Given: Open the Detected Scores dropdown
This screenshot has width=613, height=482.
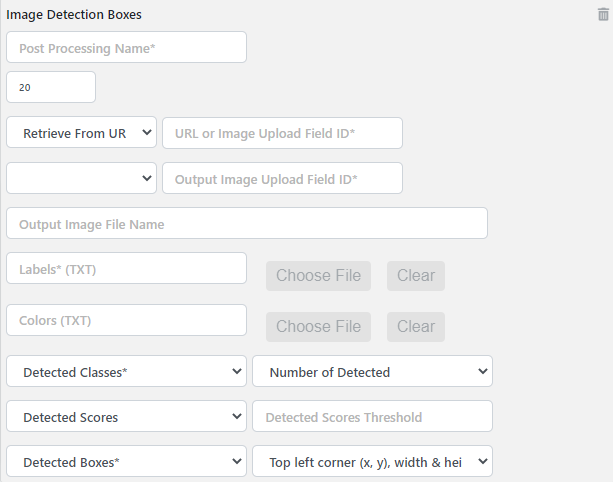Looking at the screenshot, I should [126, 416].
